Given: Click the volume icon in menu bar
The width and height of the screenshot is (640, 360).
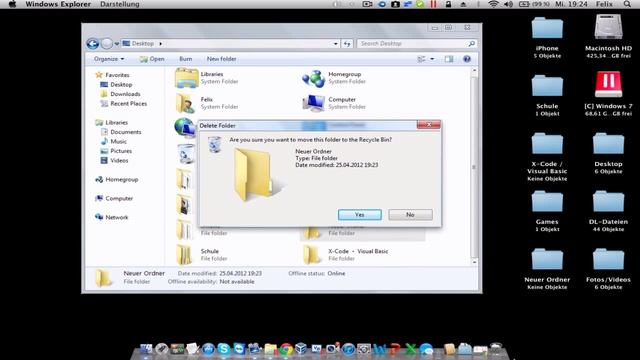Looking at the screenshot, I should pos(508,4).
